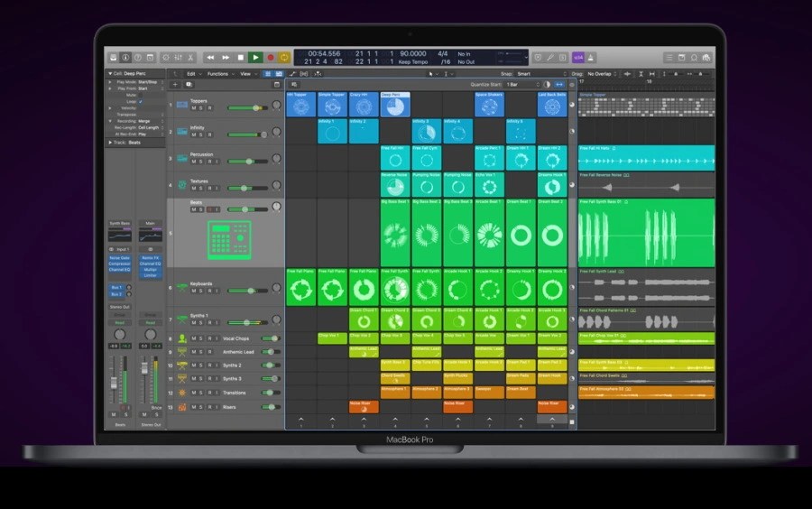Expand the Velocity parameter triangle
This screenshot has width=812, height=509.
click(110, 108)
